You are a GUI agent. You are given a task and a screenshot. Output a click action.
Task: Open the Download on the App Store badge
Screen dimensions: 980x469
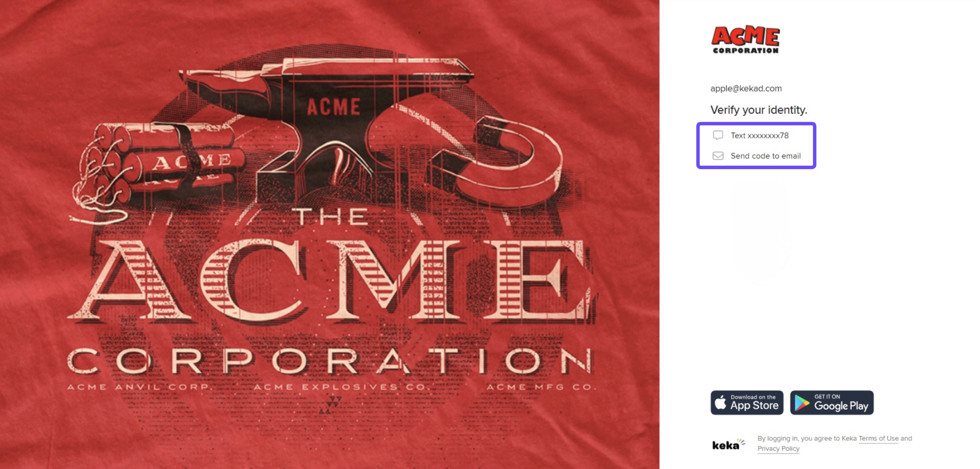coord(747,402)
